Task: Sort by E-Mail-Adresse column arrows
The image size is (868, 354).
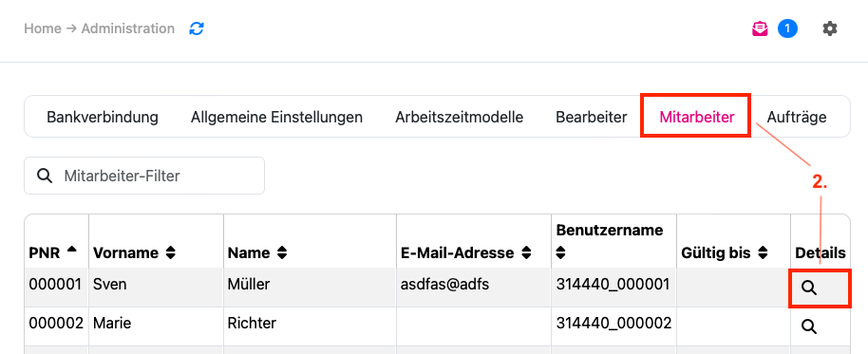Action: (x=526, y=253)
